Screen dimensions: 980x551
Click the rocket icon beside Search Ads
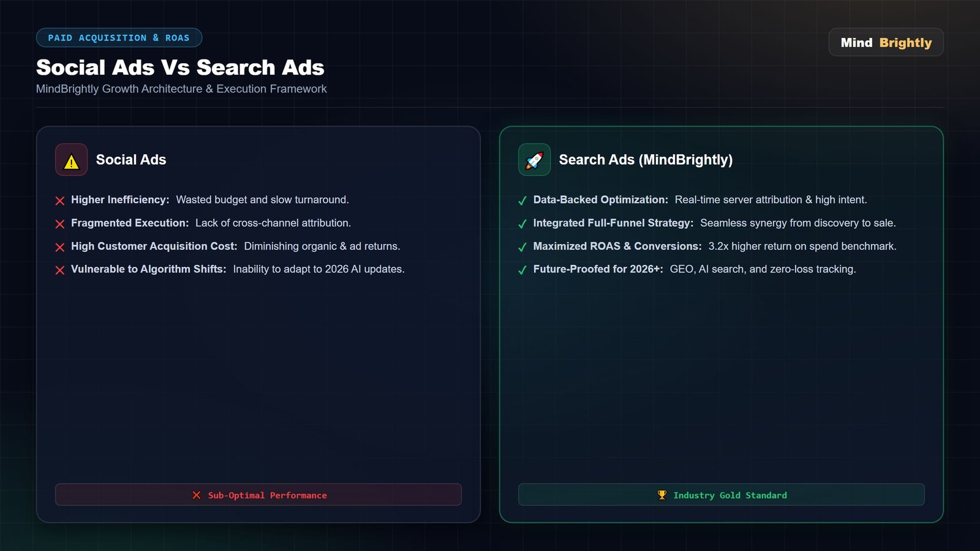(x=534, y=160)
